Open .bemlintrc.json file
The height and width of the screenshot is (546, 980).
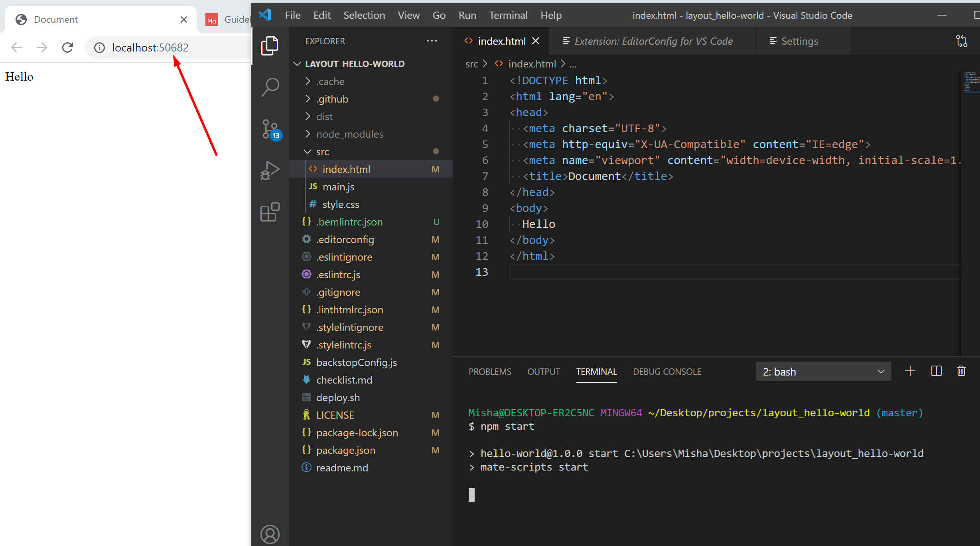[x=371, y=222]
